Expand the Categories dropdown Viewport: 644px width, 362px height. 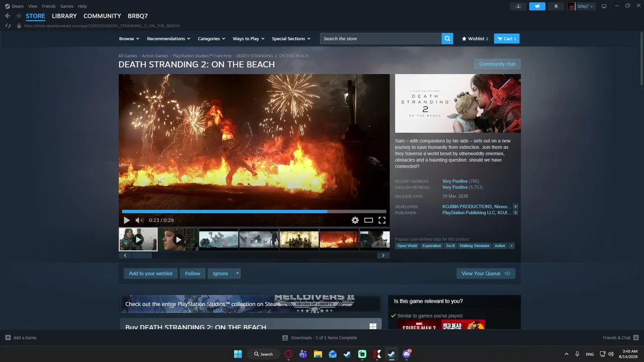coord(211,39)
